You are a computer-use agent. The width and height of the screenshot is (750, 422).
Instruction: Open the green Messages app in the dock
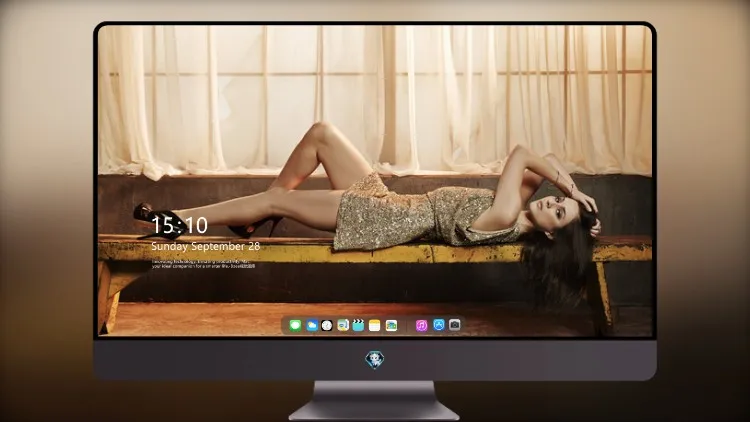pyautogui.click(x=295, y=325)
